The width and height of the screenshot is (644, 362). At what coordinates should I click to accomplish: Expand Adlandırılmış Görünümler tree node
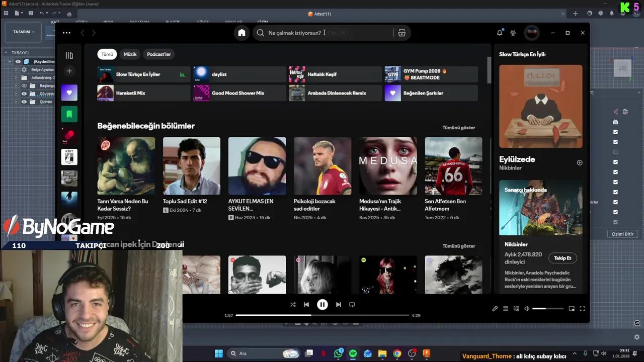[x=16, y=77]
